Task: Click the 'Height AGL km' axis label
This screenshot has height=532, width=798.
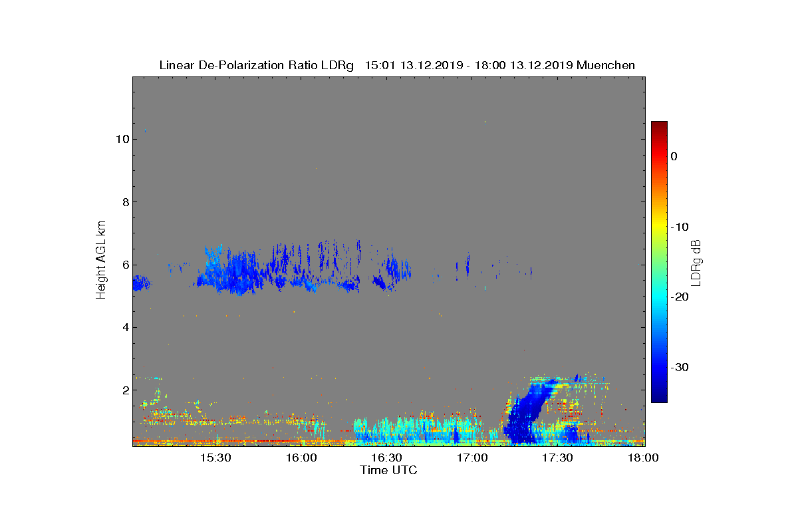Action: pyautogui.click(x=101, y=261)
